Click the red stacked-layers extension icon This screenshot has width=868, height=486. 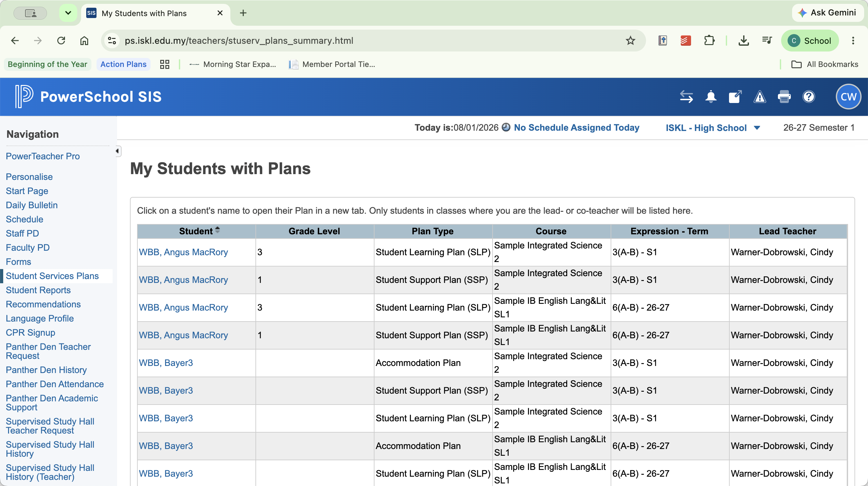686,41
